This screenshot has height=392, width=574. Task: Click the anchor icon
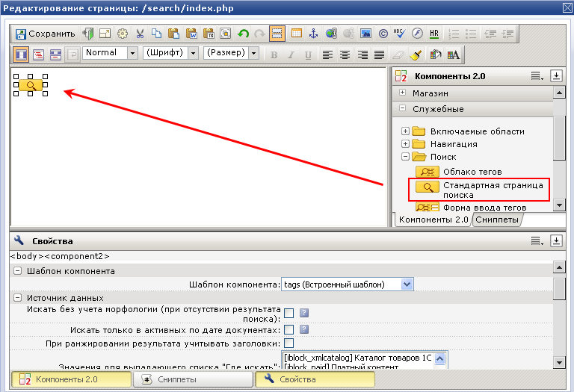(x=313, y=34)
